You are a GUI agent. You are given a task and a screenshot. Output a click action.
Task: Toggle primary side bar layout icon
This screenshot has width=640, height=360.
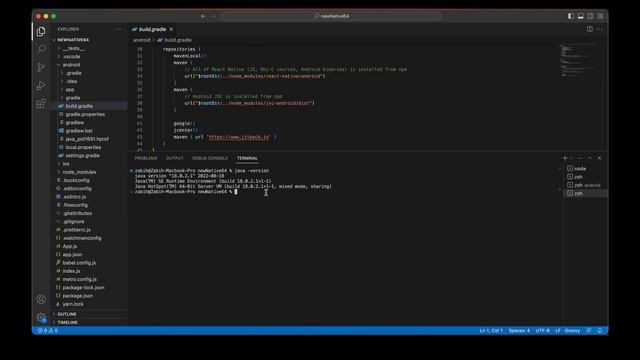[x=571, y=16]
